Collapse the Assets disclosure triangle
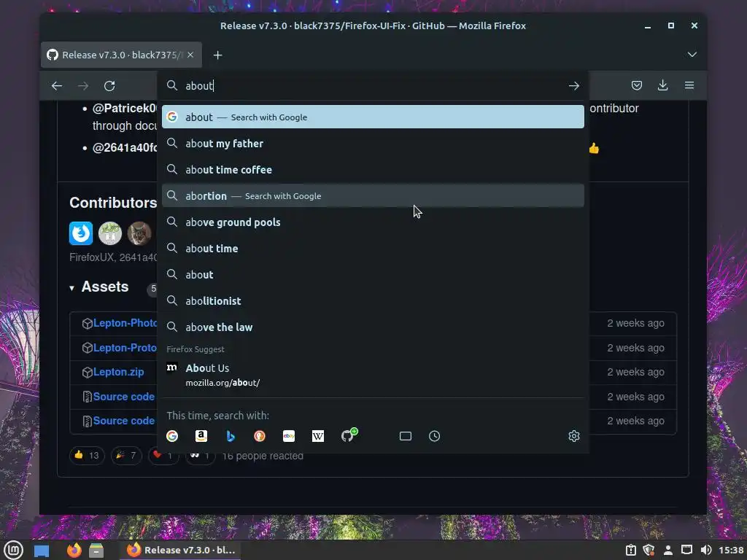747x560 pixels. (x=71, y=288)
